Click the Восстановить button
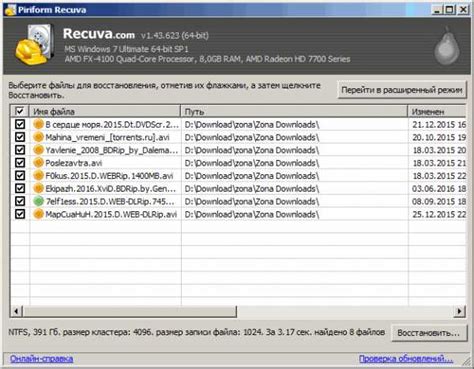Viewport: 474px width, 369px height. coord(428,333)
